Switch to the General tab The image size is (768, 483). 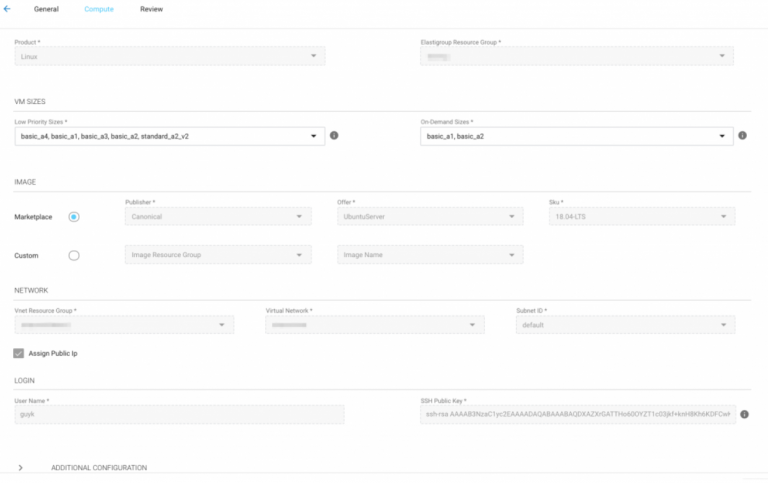pos(46,9)
